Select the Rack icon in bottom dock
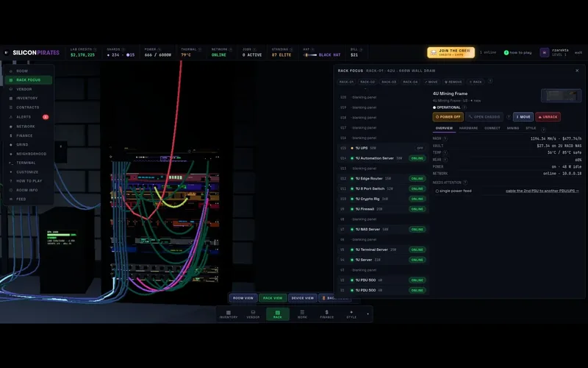This screenshot has height=368, width=588. coord(278,314)
